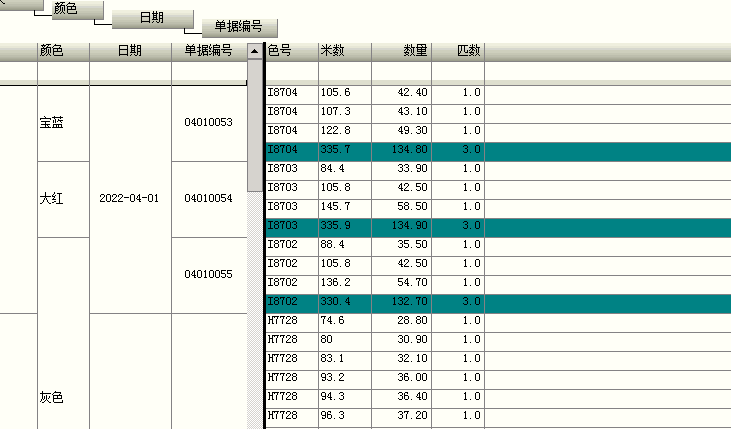Select the 35.50 quantity cell

[x=402, y=245]
